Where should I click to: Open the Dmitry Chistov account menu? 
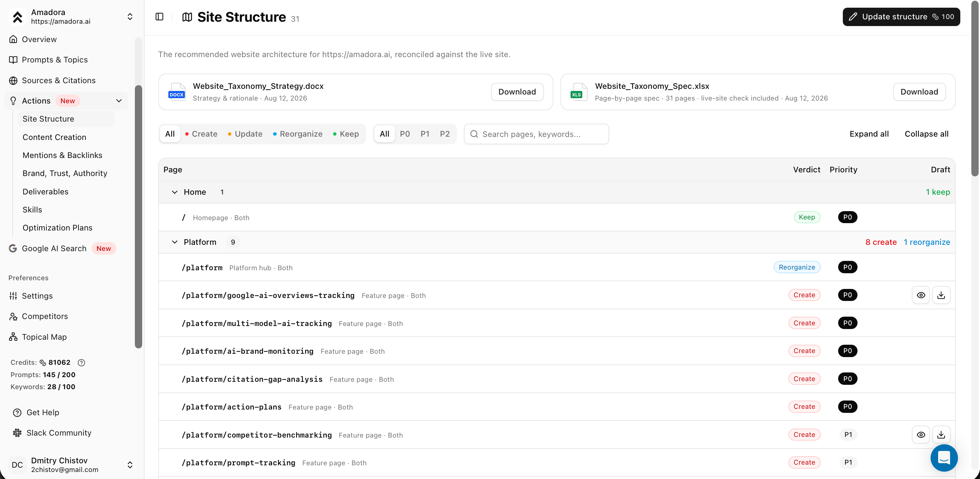tap(130, 465)
